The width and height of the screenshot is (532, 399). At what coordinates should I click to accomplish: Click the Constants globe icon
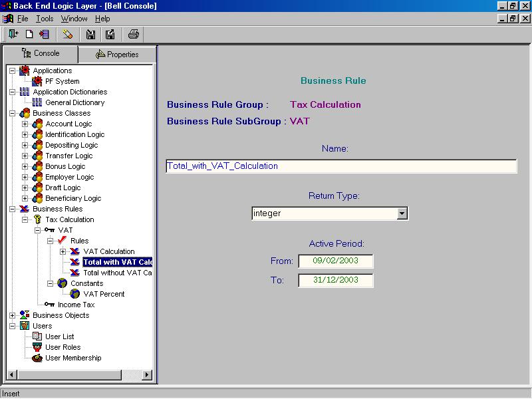62,283
